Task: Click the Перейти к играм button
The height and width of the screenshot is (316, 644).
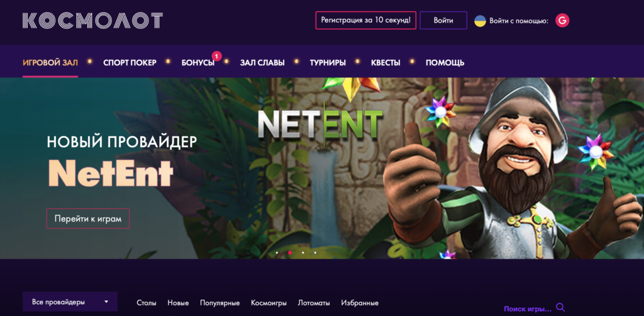Action: pyautogui.click(x=88, y=218)
